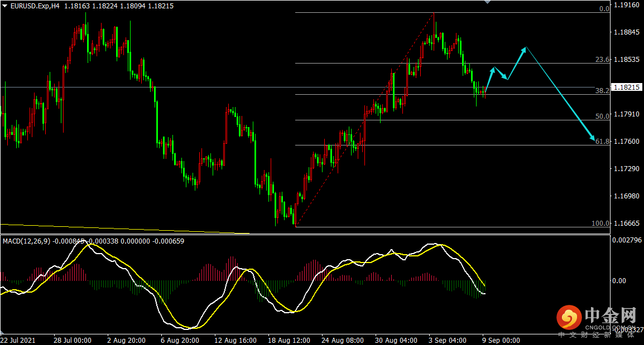This screenshot has width=644, height=345.
Task: Click the 1.17600 price scale value
Action: pyautogui.click(x=626, y=142)
